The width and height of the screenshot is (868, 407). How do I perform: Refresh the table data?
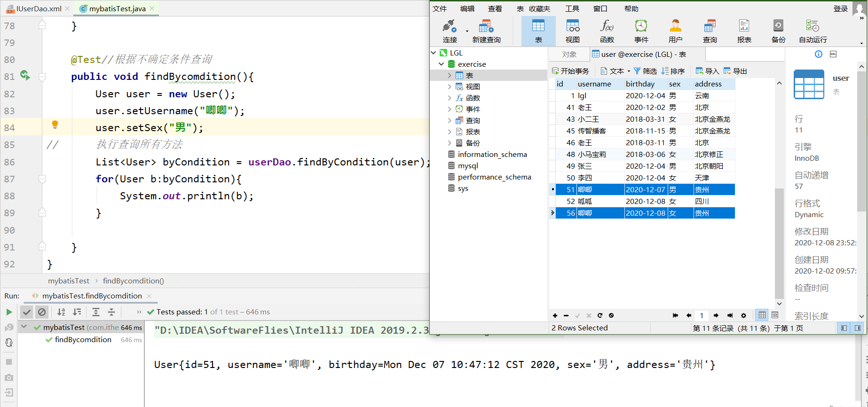pos(600,315)
